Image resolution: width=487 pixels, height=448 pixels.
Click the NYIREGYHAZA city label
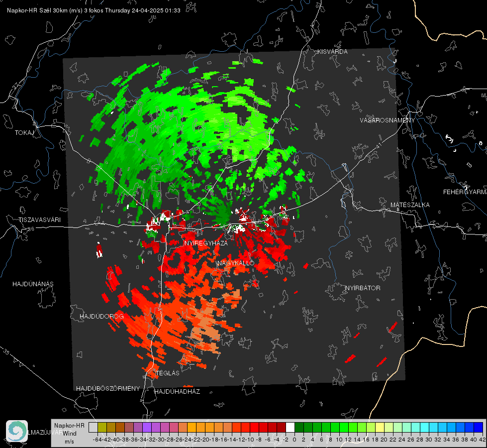(x=206, y=243)
